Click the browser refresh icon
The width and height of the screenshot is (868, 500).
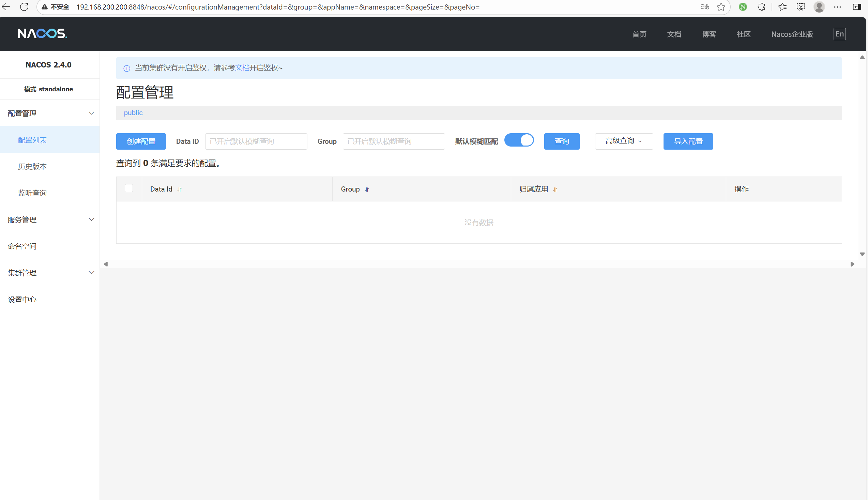[x=24, y=7]
